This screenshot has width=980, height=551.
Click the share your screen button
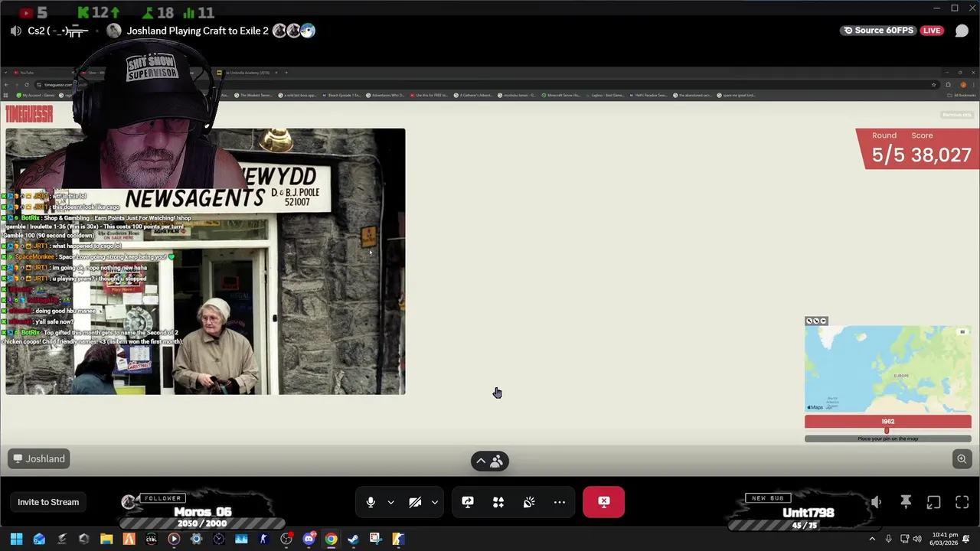468,502
